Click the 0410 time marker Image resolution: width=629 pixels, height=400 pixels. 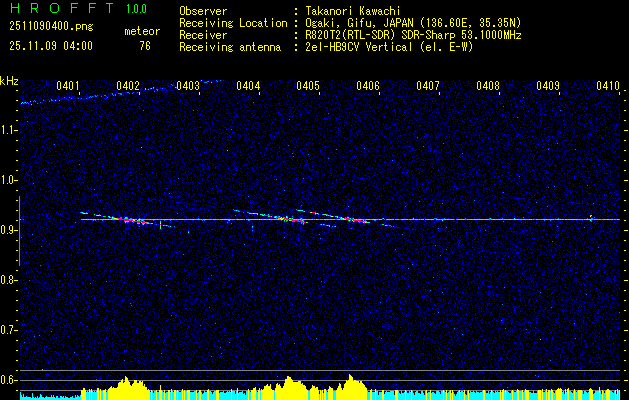607,87
